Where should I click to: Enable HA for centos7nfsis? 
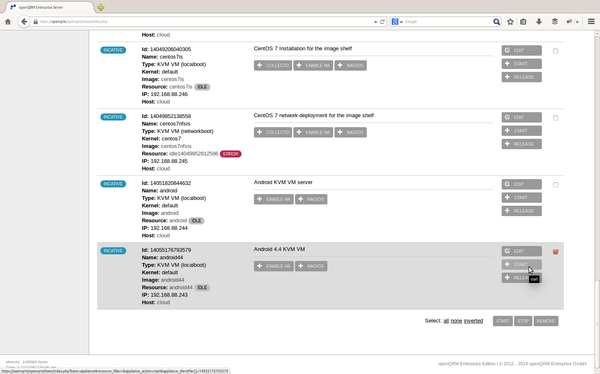pos(313,132)
